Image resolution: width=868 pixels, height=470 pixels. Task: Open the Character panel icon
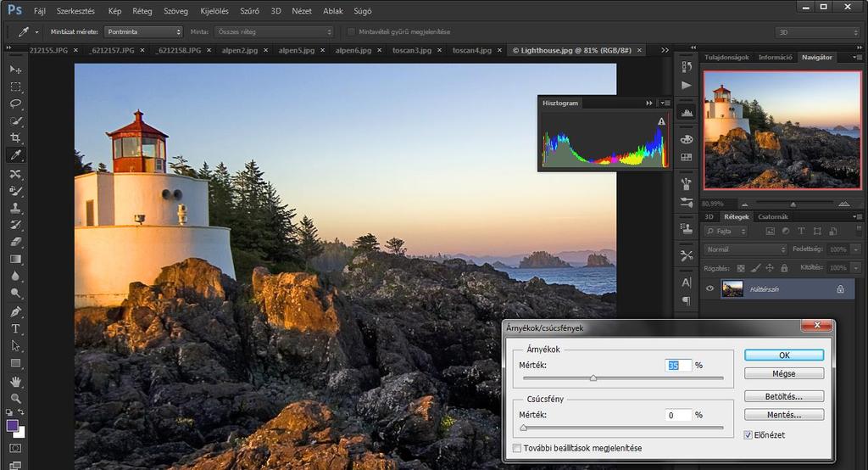pos(687,283)
